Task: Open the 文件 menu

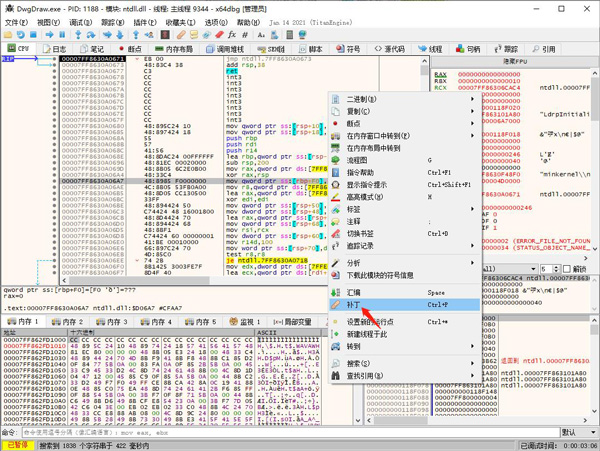Action: 16,23
